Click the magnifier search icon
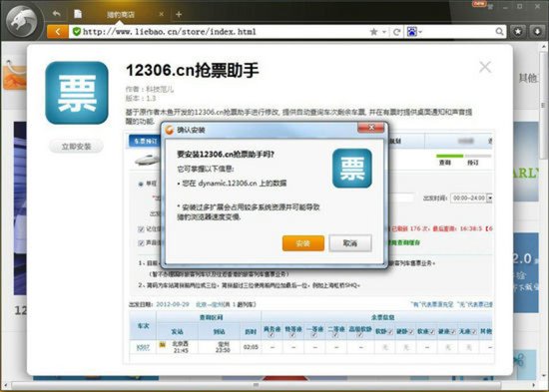 click(500, 32)
